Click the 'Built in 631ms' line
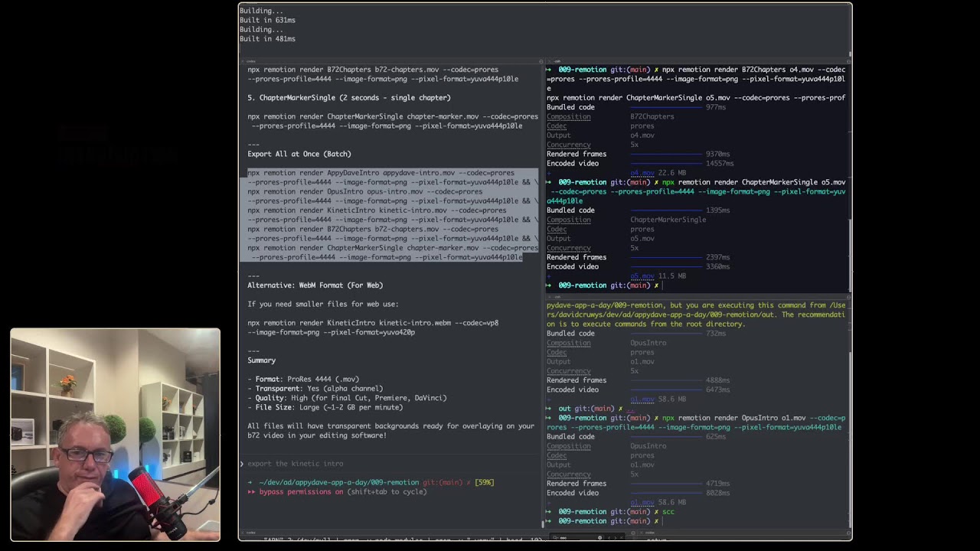 [x=267, y=20]
